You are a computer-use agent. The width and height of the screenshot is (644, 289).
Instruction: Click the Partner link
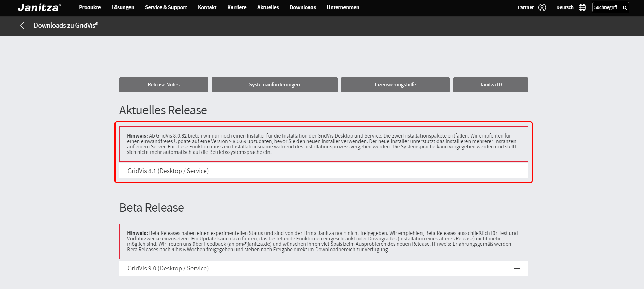pyautogui.click(x=526, y=7)
